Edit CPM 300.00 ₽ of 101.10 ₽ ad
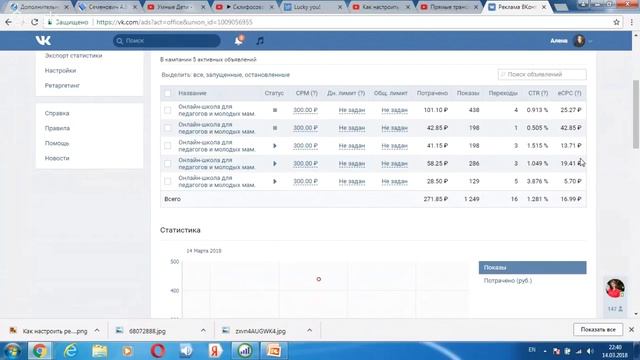640x360 pixels. tap(305, 110)
